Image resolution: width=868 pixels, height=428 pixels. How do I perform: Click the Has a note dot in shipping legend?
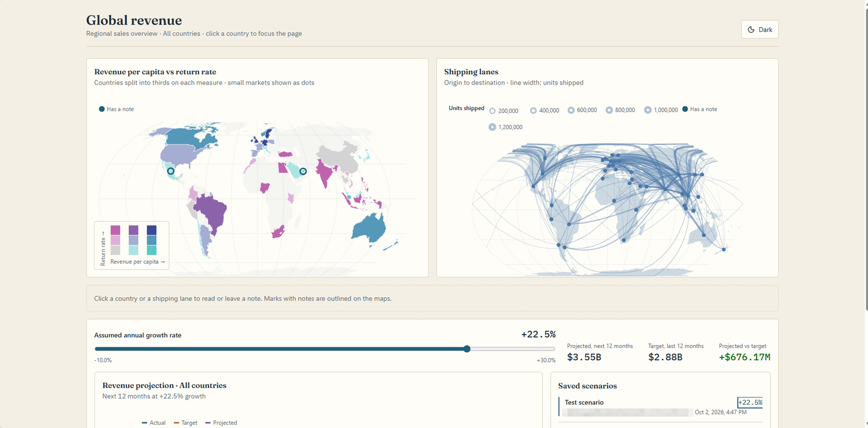[x=685, y=109]
